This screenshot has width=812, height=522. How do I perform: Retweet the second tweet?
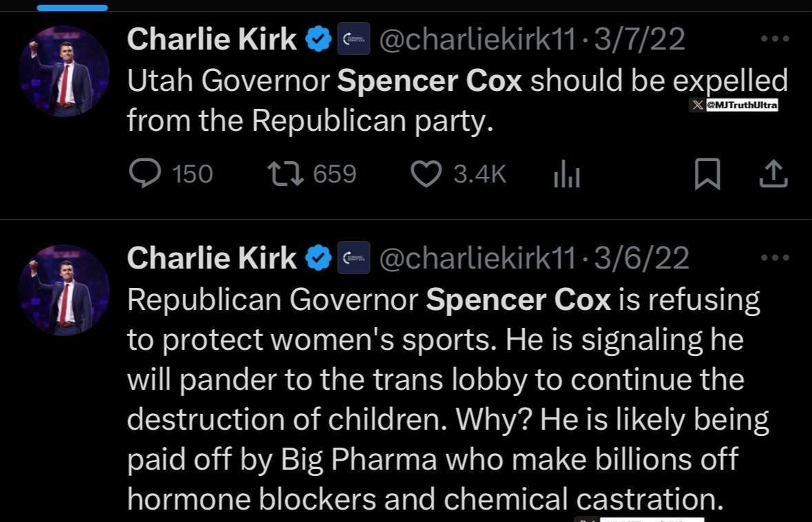(284, 520)
